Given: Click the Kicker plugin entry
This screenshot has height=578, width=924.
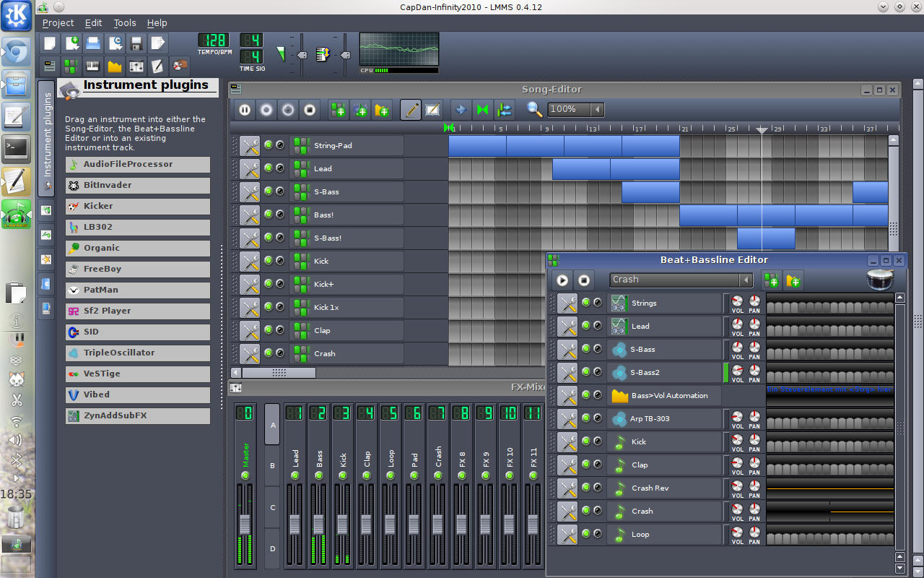Looking at the screenshot, I should pos(138,206).
